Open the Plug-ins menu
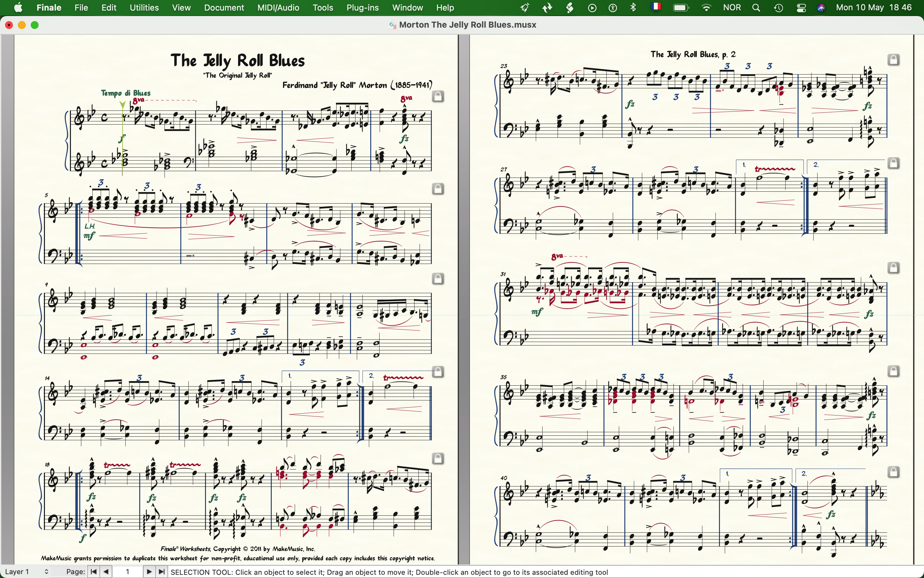 (363, 8)
